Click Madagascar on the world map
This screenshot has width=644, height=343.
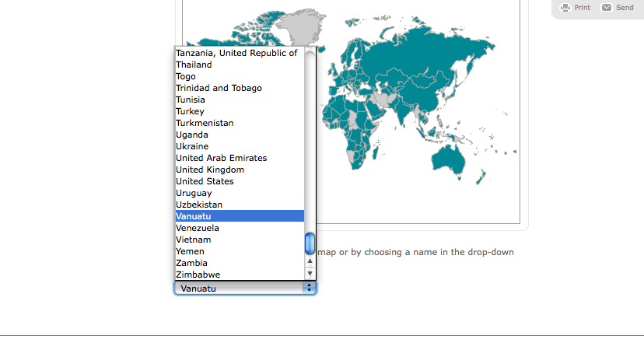pos(376,153)
